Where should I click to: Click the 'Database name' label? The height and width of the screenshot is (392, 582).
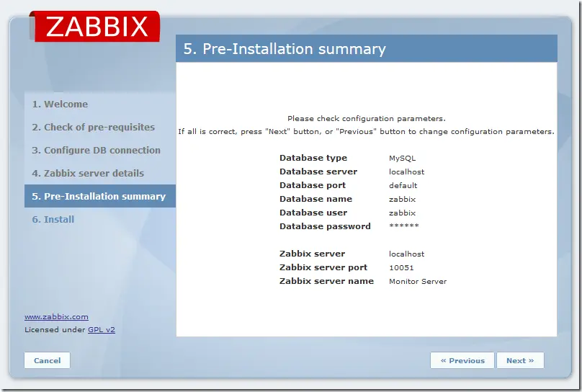pos(315,199)
